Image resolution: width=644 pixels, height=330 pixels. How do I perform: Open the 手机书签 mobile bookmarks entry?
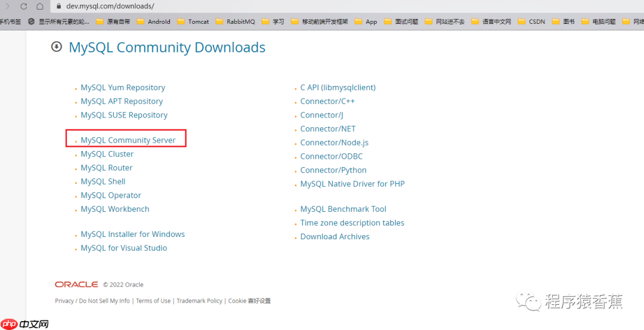[11, 21]
